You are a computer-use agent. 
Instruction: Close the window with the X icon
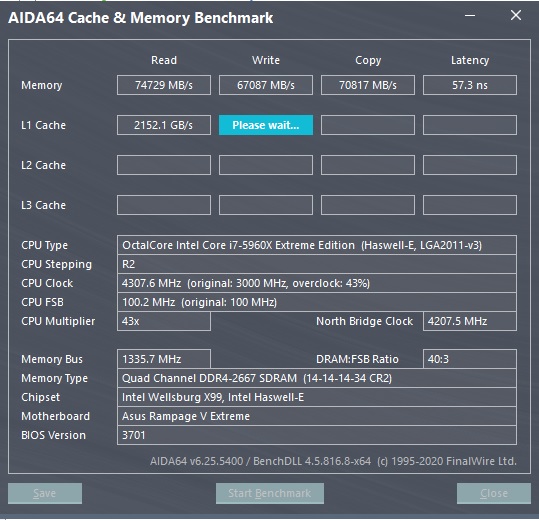click(x=516, y=15)
